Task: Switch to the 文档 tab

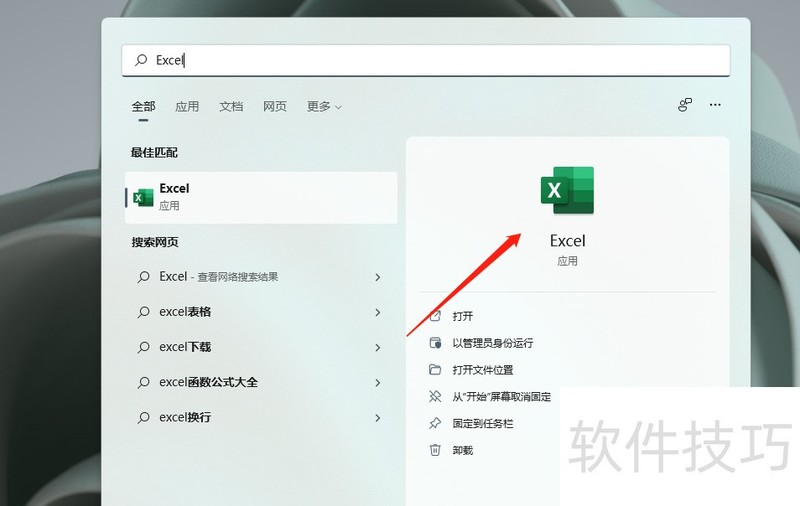Action: tap(231, 106)
